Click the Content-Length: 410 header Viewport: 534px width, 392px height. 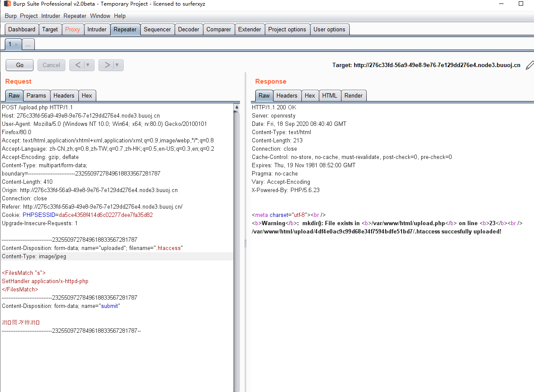[x=27, y=182]
